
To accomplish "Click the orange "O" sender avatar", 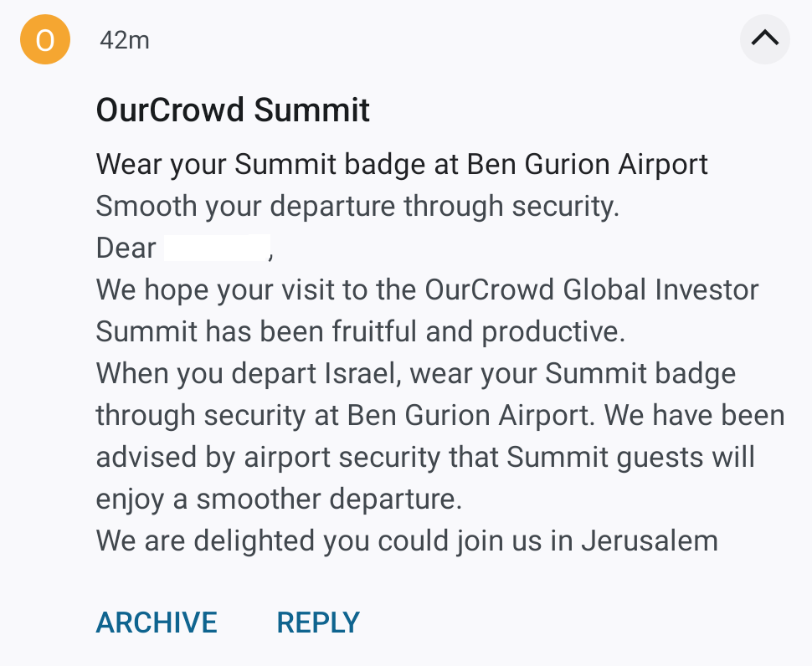I will pyautogui.click(x=44, y=39).
